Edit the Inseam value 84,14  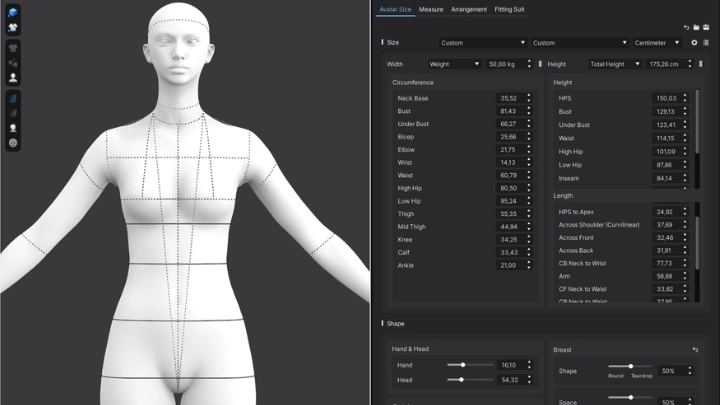click(x=666, y=178)
